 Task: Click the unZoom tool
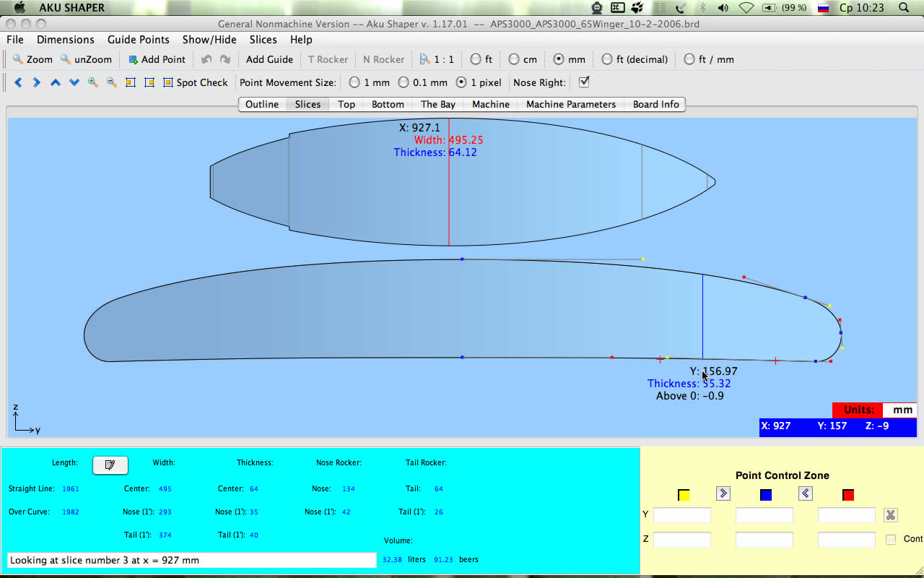click(x=86, y=59)
